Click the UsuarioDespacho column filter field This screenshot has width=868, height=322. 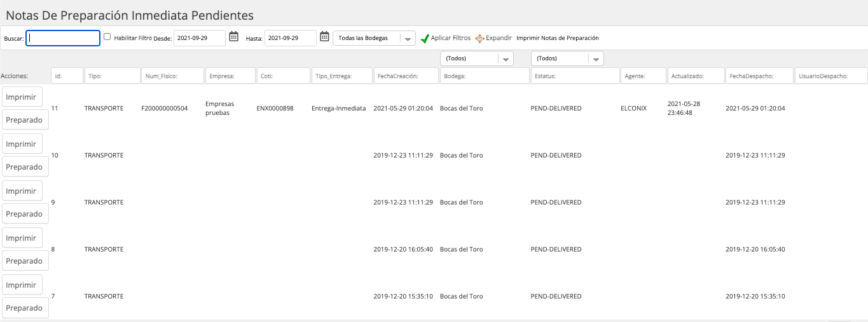point(831,76)
